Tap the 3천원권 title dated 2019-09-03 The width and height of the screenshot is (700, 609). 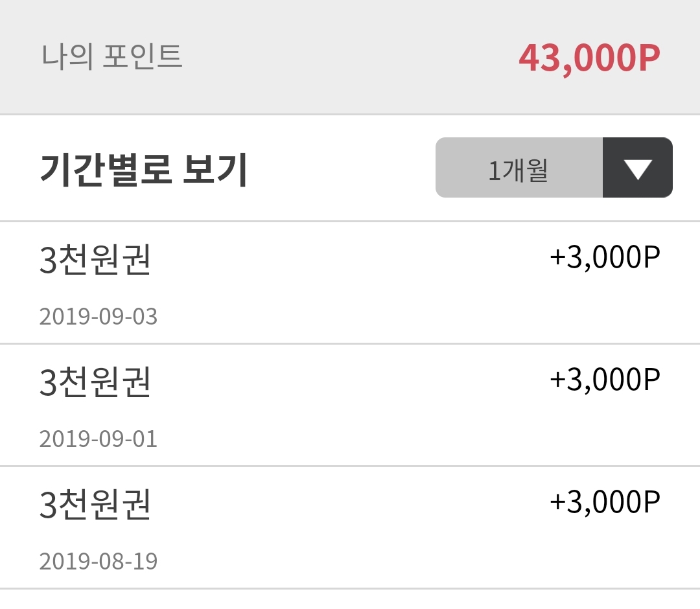[95, 260]
